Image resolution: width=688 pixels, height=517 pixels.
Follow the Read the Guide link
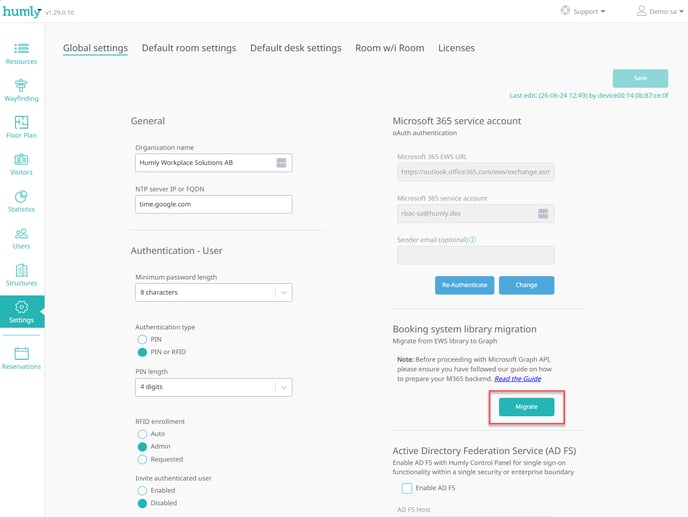click(x=518, y=379)
